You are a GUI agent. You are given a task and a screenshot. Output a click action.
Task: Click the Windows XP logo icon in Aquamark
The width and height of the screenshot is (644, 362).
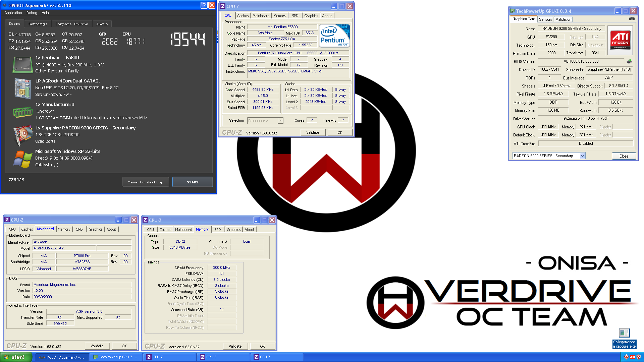(x=22, y=159)
